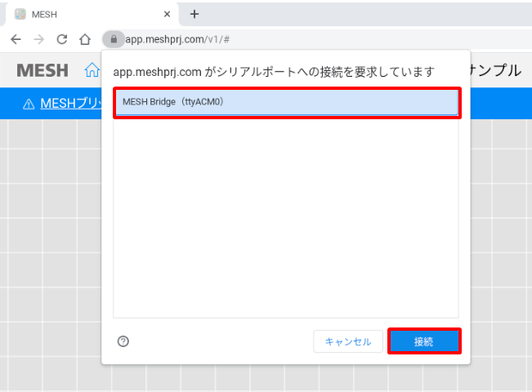Select MESH Bridge (ttyACM0) port
532x392 pixels.
(287, 102)
